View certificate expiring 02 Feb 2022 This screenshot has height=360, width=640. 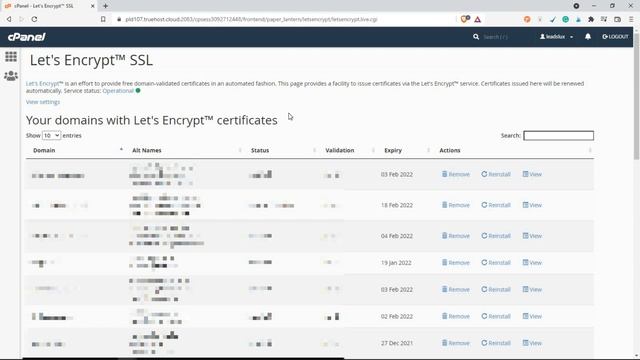click(x=532, y=316)
